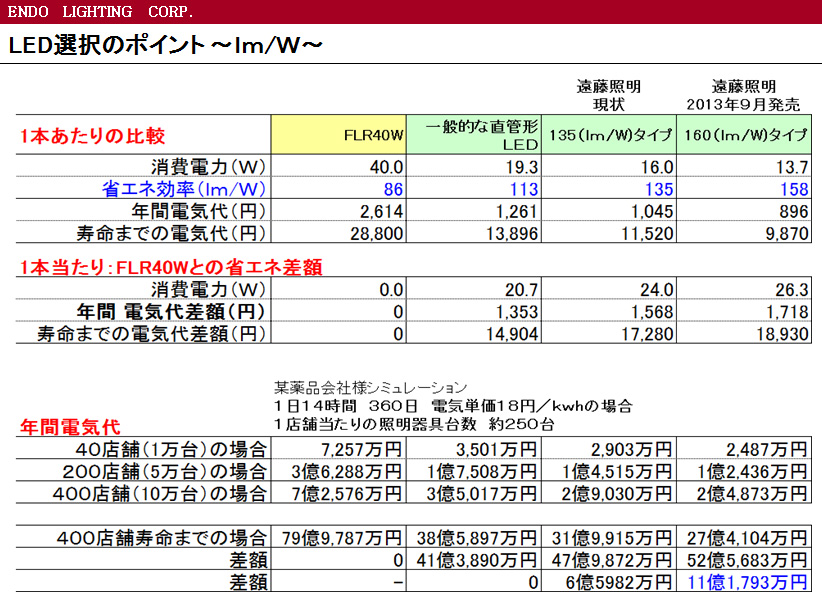Select the blue value 158

(x=795, y=189)
